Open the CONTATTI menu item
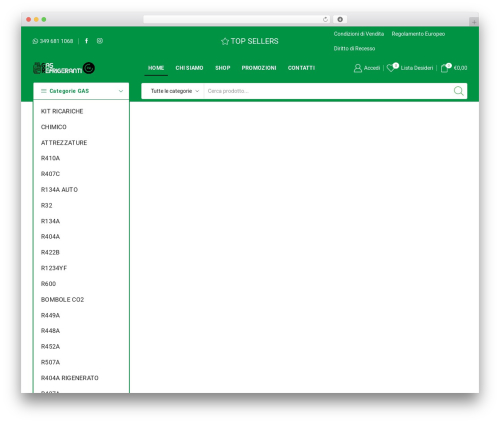This screenshot has height=423, width=500. [301, 68]
